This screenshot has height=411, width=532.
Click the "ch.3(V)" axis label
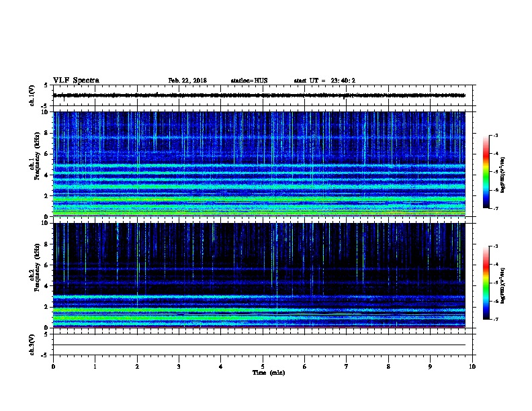[x=32, y=345]
